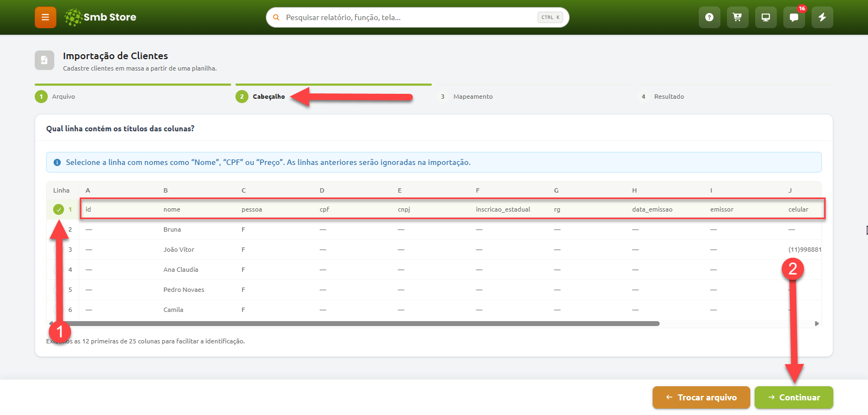This screenshot has width=868, height=415.
Task: Click the 'nome' header cell
Action: 172,209
